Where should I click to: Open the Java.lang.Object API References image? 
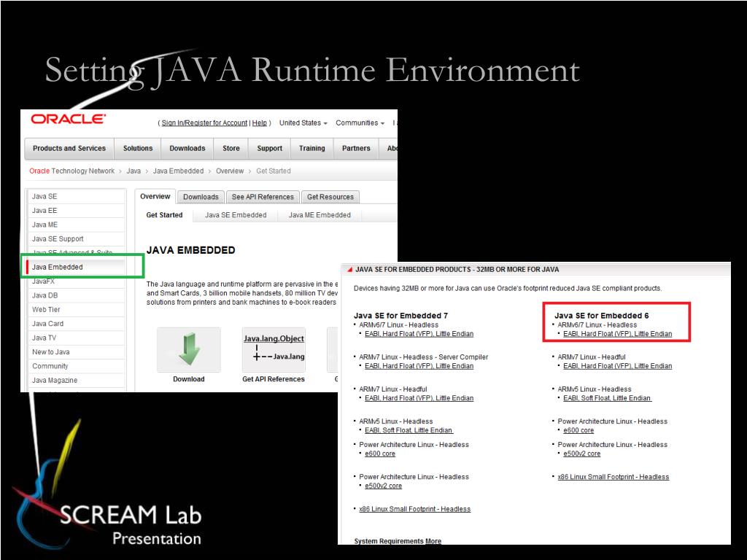pyautogui.click(x=274, y=349)
